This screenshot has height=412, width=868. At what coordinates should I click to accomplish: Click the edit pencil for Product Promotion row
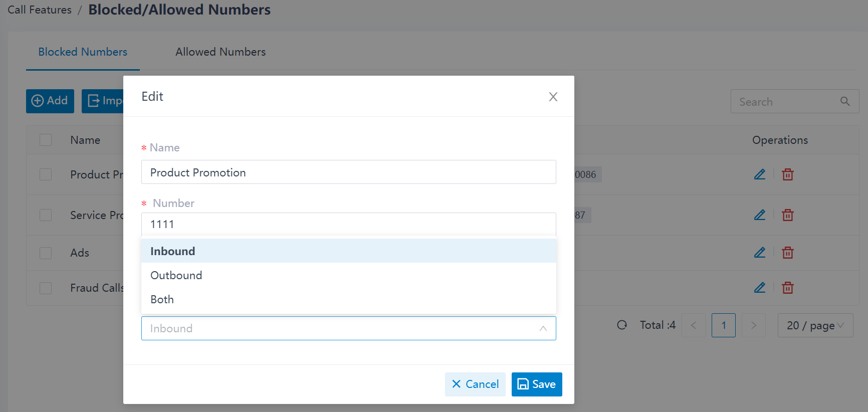pyautogui.click(x=760, y=174)
